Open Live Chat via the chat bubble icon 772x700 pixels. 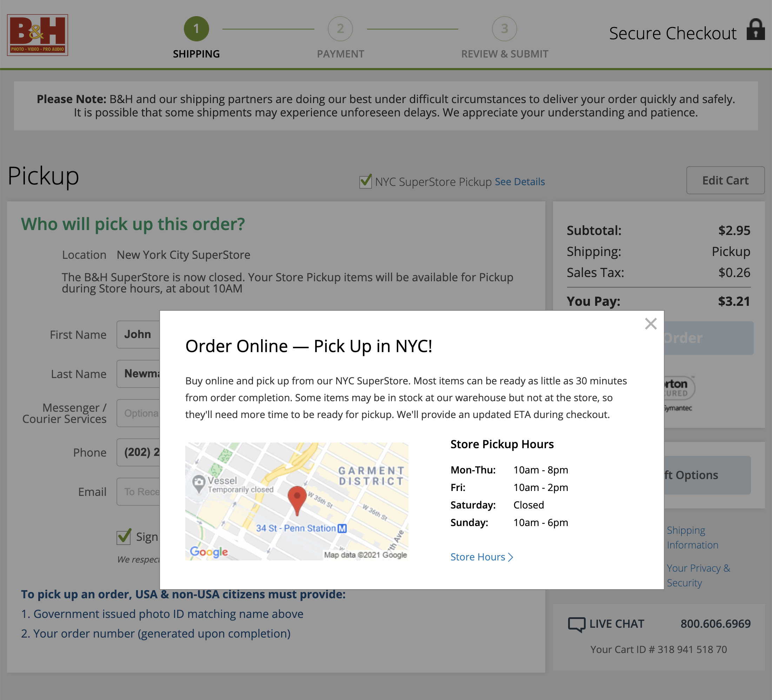(x=577, y=624)
